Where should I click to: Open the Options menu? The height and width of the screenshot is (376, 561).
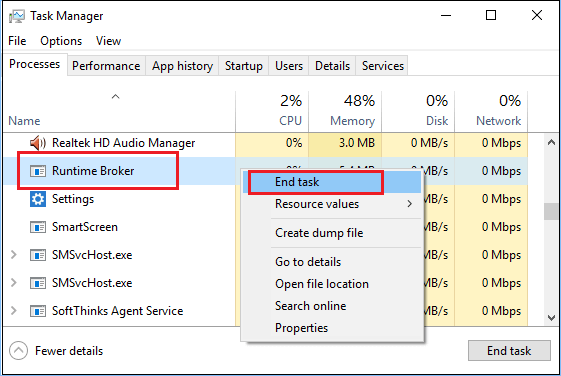pos(61,41)
